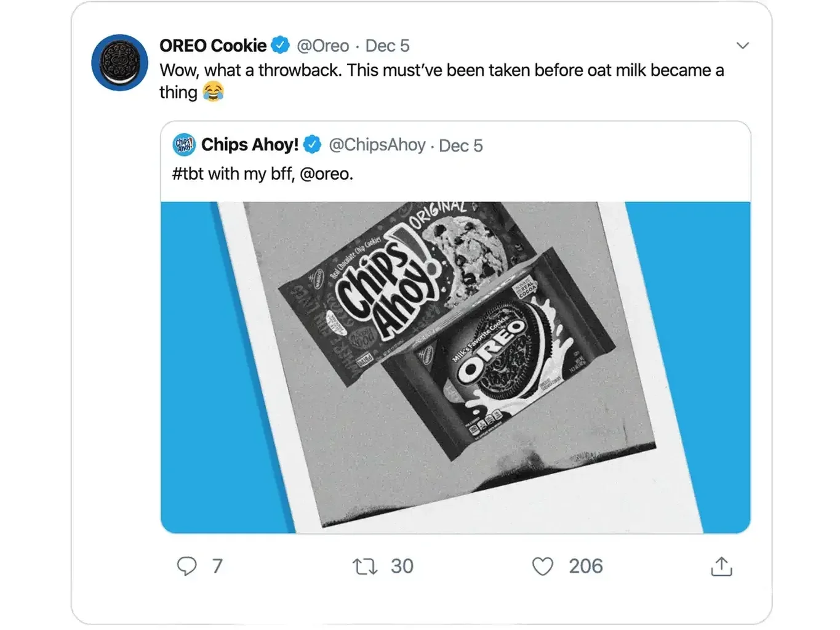
Task: Click the Chips Ahoy! small avatar
Action: tap(184, 145)
